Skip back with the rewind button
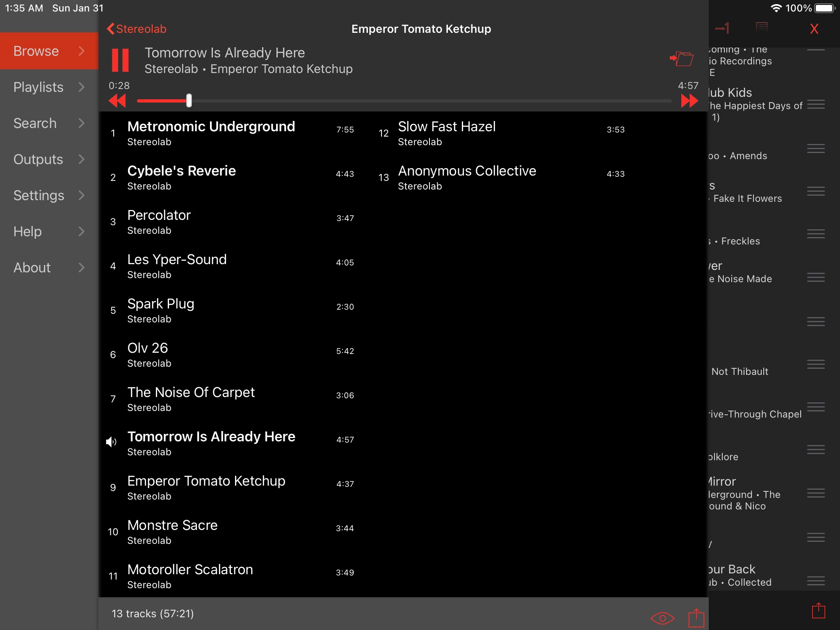Viewport: 840px width, 630px height. click(117, 100)
